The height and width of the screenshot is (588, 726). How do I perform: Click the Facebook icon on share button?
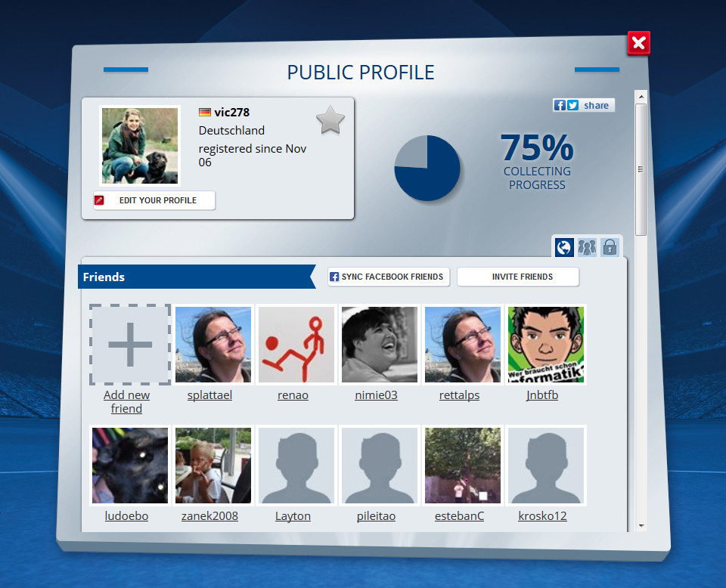560,106
